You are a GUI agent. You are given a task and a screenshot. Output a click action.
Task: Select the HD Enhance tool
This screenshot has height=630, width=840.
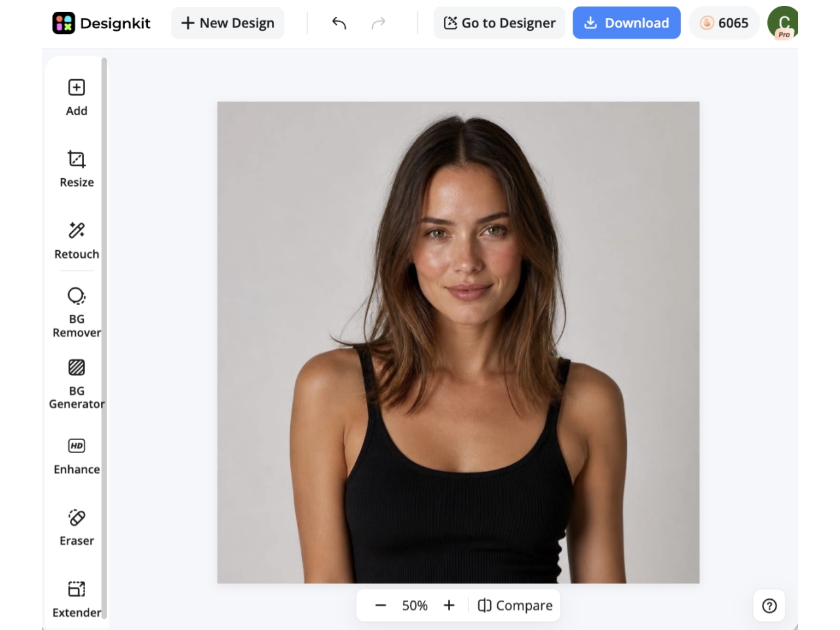(x=77, y=456)
